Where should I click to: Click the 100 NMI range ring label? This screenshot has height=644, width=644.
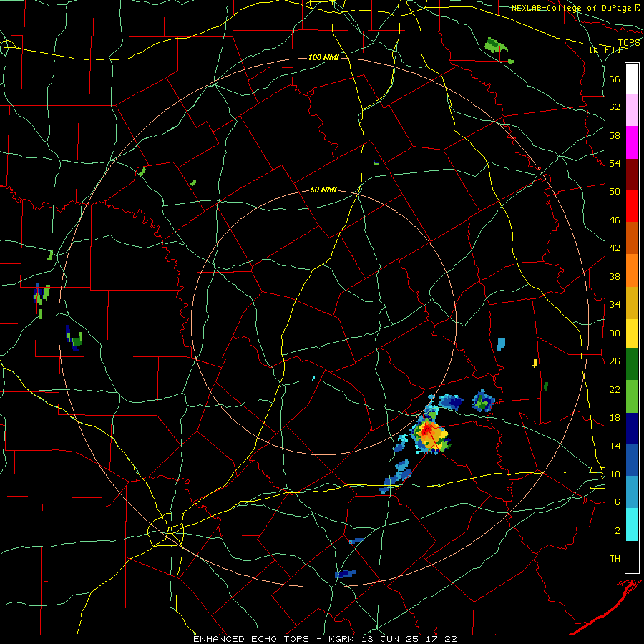click(x=323, y=57)
